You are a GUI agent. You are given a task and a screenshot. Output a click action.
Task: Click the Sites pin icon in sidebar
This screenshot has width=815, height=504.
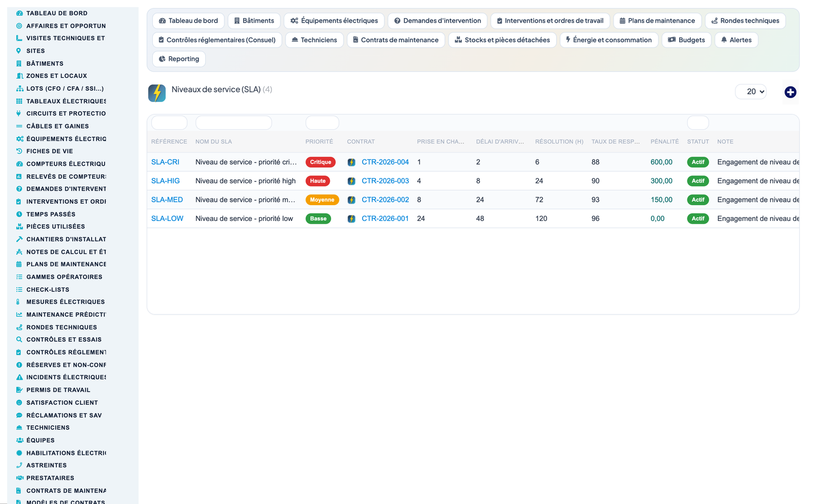(x=19, y=51)
